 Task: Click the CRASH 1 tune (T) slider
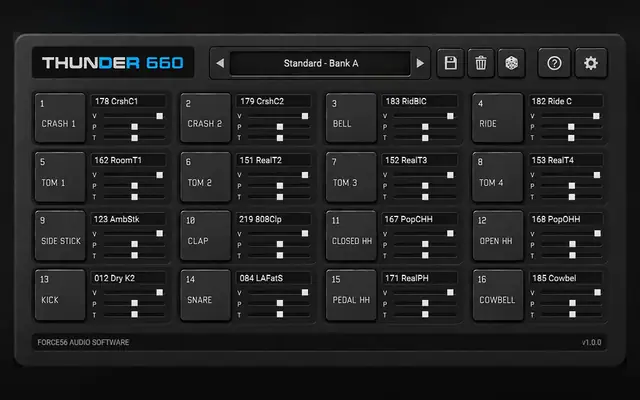pos(134,138)
